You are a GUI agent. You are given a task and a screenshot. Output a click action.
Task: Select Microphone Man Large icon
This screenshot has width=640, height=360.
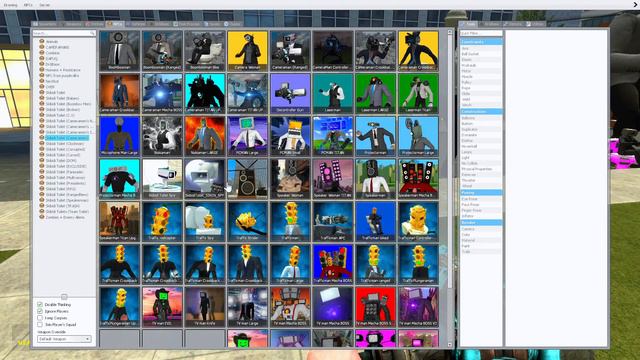pos(120,136)
